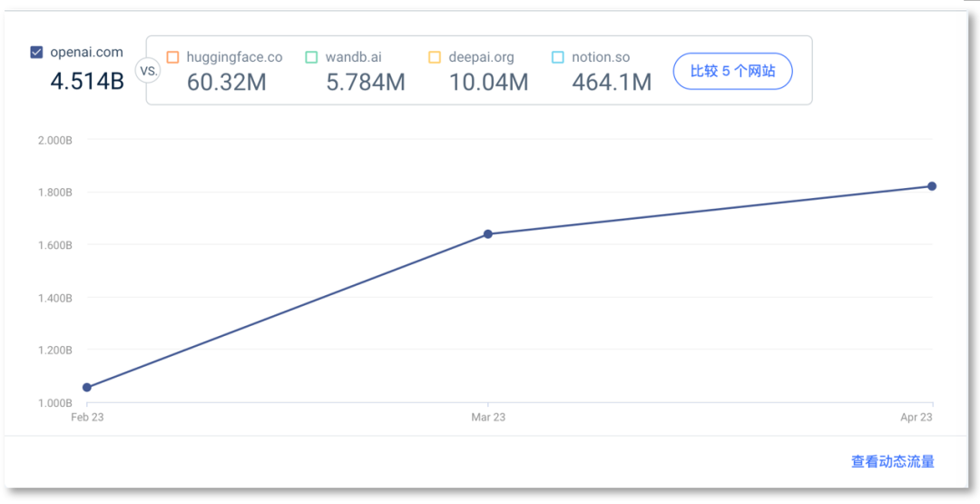The width and height of the screenshot is (980, 504).
Task: Click the deepai.org site label
Action: coord(481,57)
